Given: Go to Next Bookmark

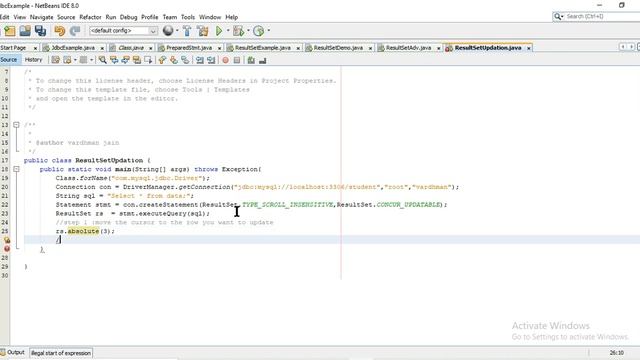Looking at the screenshot, I should (174, 60).
